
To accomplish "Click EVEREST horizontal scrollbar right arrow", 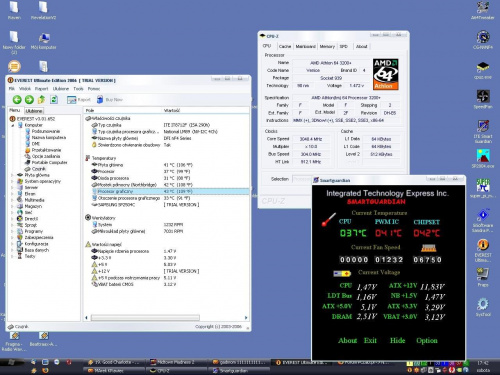I will coord(246,318).
